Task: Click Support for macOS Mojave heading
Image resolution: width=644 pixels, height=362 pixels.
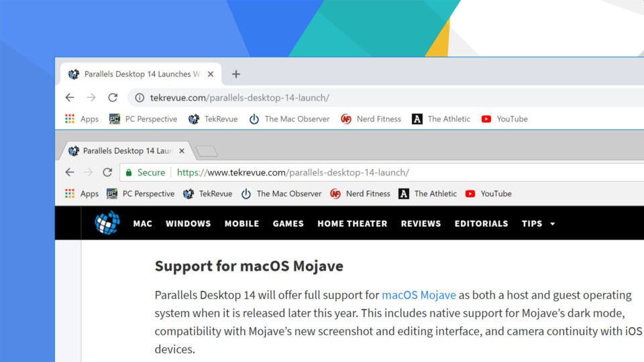Action: coord(249,266)
